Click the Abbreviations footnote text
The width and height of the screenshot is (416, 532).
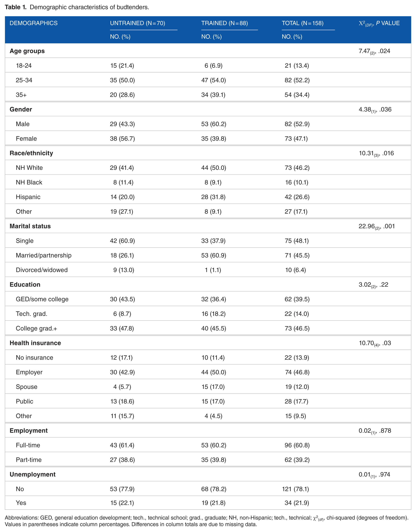tap(207, 521)
